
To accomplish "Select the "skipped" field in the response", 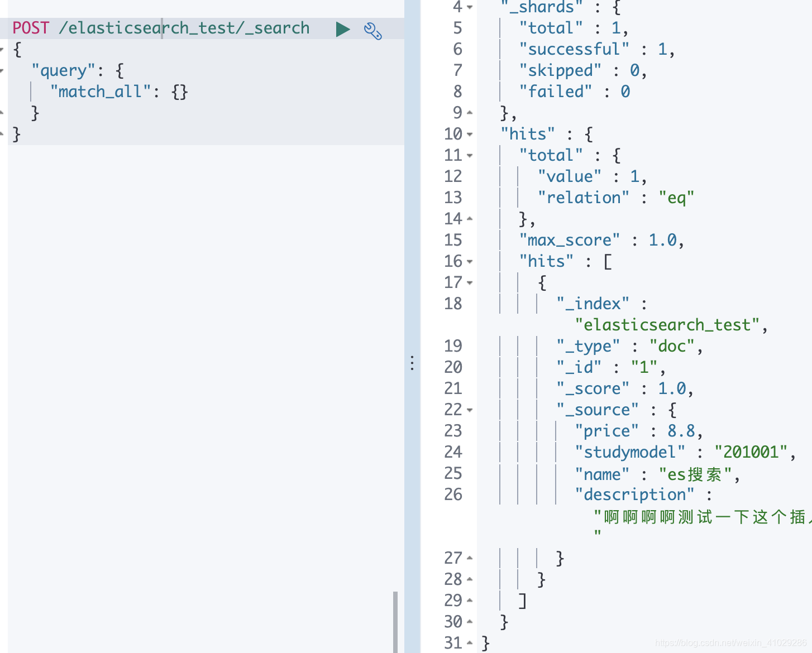I will point(560,70).
